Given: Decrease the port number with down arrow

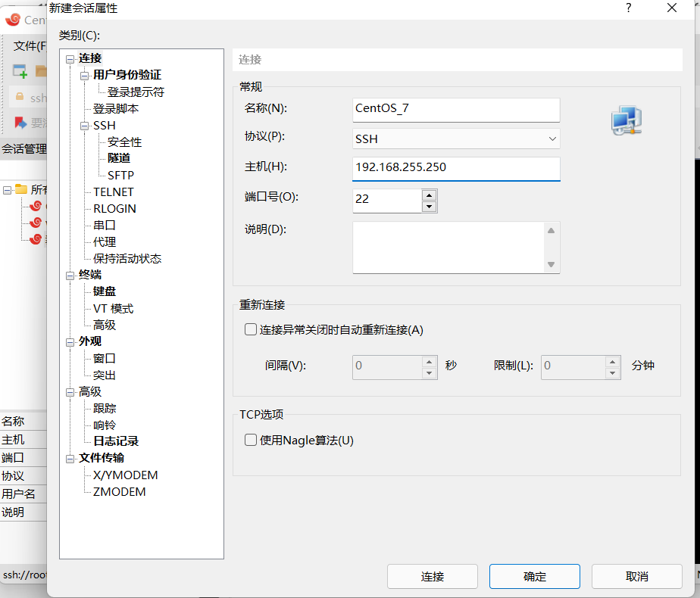Looking at the screenshot, I should coord(429,207).
